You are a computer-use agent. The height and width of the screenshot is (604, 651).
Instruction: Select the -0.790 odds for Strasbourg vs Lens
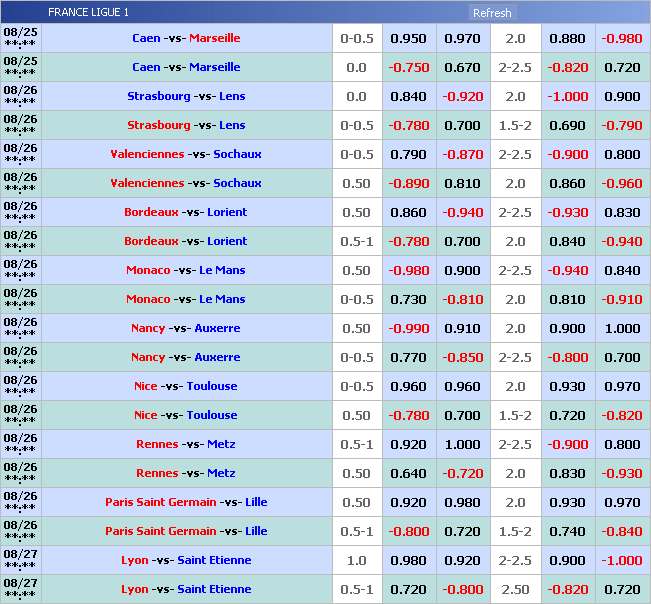pyautogui.click(x=622, y=126)
